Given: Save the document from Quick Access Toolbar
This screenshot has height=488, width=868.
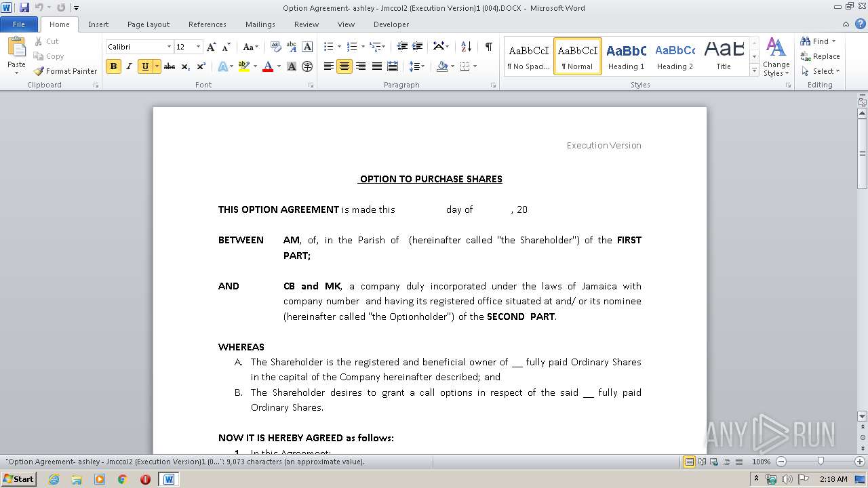Looking at the screenshot, I should 24,7.
